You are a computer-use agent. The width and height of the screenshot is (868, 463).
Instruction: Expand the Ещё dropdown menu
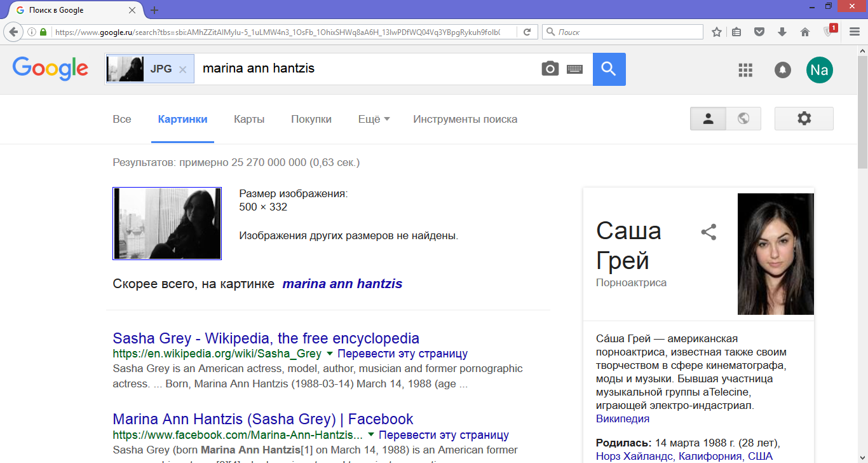click(374, 119)
